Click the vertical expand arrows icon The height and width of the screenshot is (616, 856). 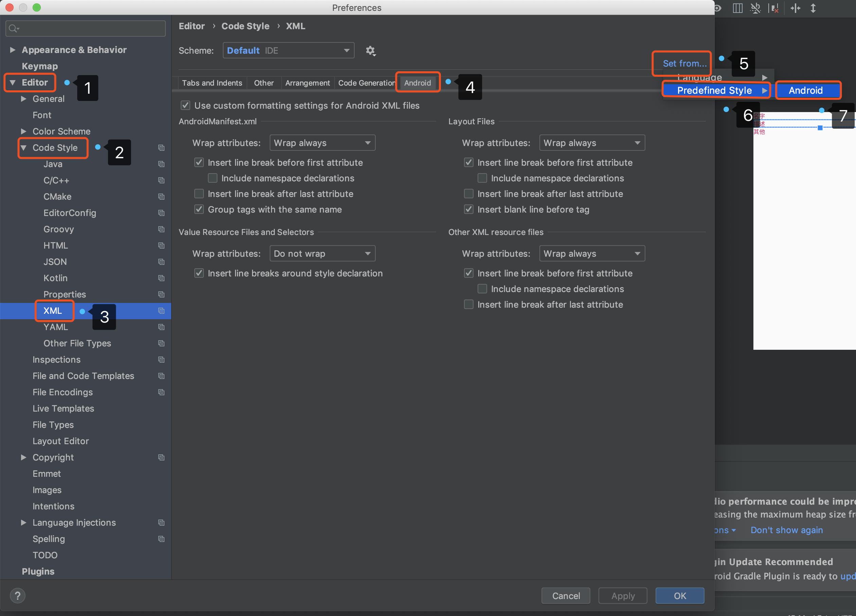813,8
